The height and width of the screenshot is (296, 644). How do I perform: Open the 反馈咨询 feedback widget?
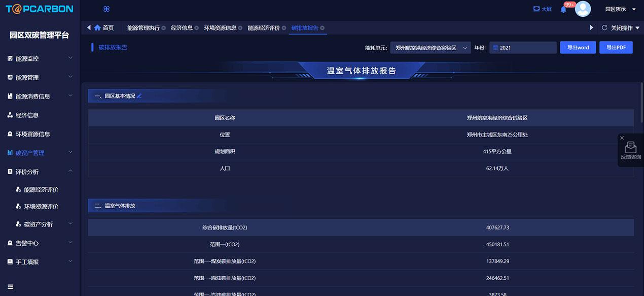(631, 151)
